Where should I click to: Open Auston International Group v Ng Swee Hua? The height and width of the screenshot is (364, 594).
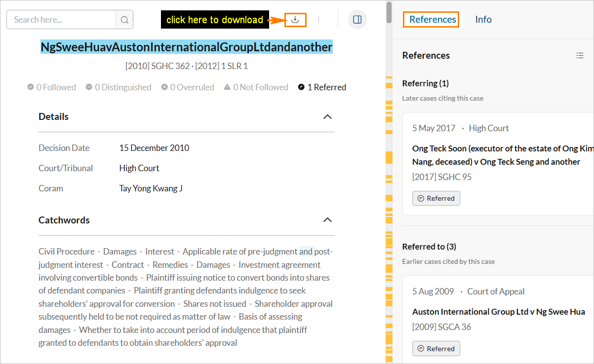498,312
